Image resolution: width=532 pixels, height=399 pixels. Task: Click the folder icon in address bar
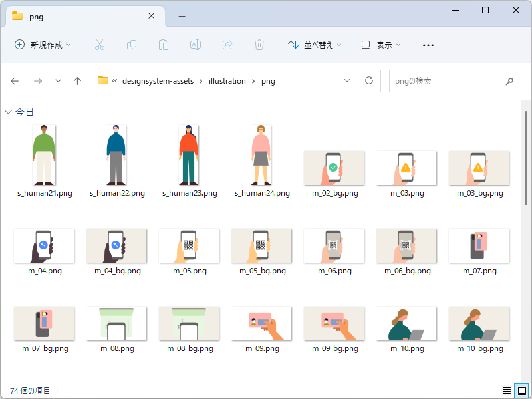103,80
